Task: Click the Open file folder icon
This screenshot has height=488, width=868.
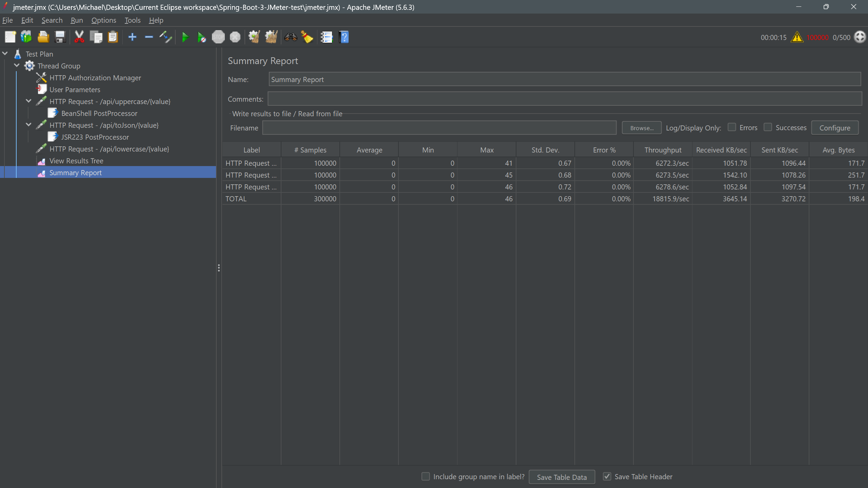Action: tap(43, 37)
